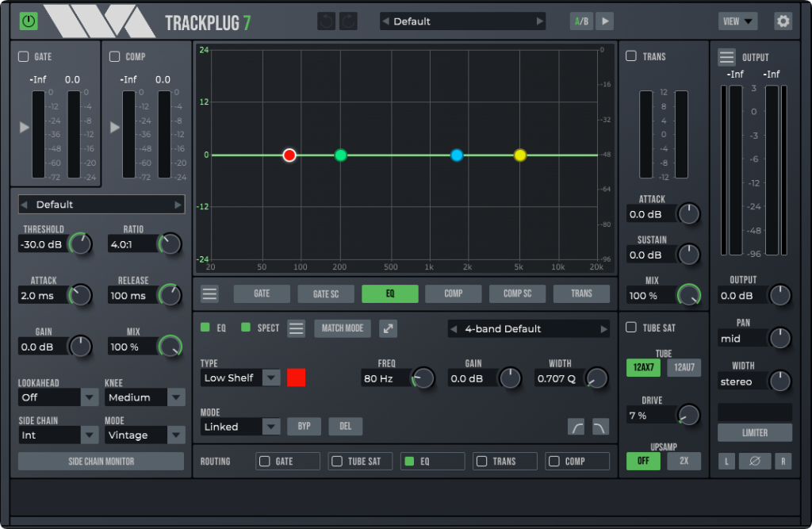The width and height of the screenshot is (812, 529).
Task: Expand the Comp meter play arrow
Action: pyautogui.click(x=115, y=128)
